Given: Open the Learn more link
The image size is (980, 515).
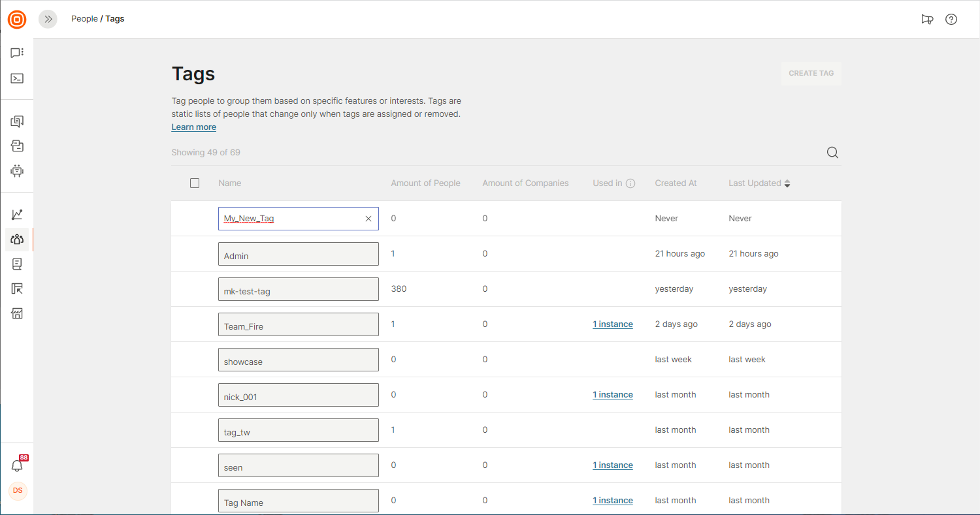Looking at the screenshot, I should pyautogui.click(x=193, y=127).
